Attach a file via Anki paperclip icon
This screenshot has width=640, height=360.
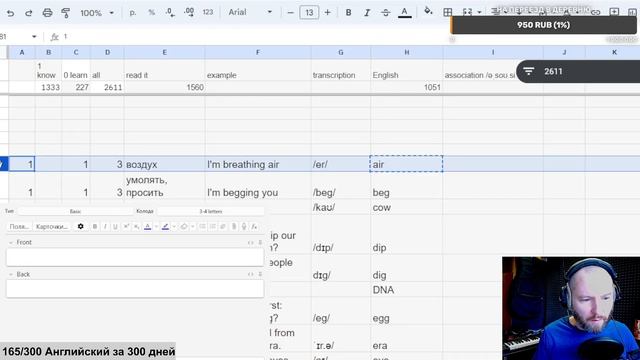(234, 227)
